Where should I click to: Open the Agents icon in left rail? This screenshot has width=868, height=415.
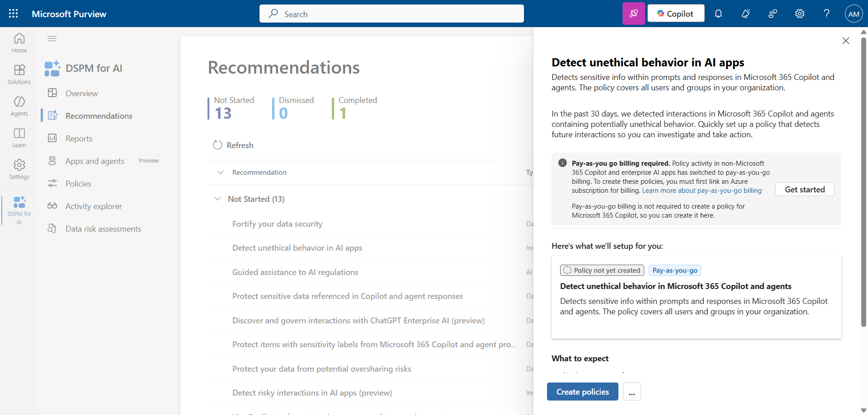(19, 106)
